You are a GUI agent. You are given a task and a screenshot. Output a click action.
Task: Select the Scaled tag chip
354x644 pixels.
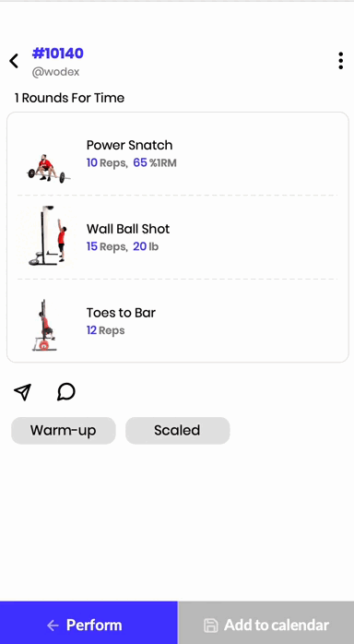coord(177,431)
